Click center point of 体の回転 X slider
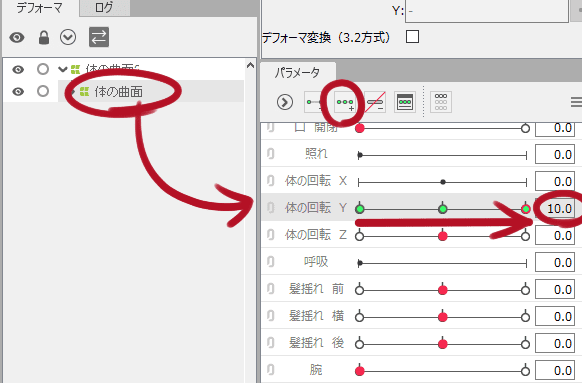The width and height of the screenshot is (582, 383). pyautogui.click(x=443, y=182)
